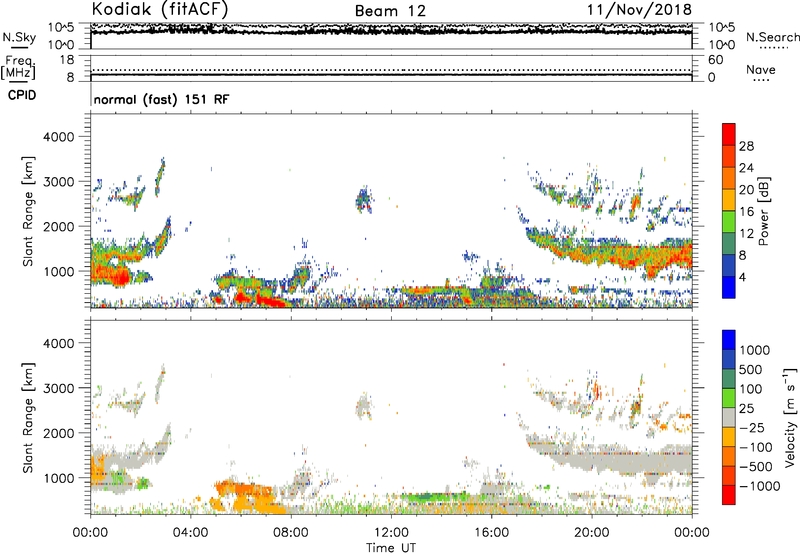Click the 'N.Search' legend label
Image resolution: width=800 pixels, height=554 pixels.
pyautogui.click(x=773, y=37)
